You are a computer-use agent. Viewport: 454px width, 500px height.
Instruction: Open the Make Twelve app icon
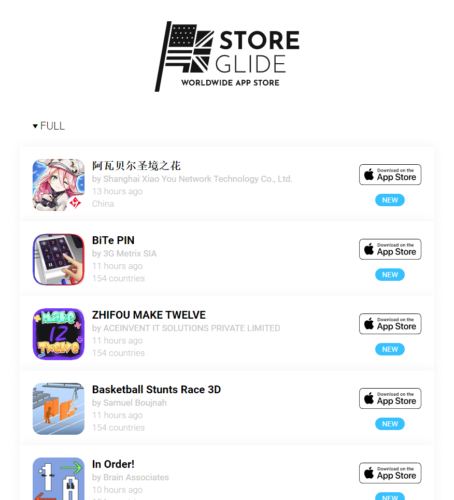[59, 334]
